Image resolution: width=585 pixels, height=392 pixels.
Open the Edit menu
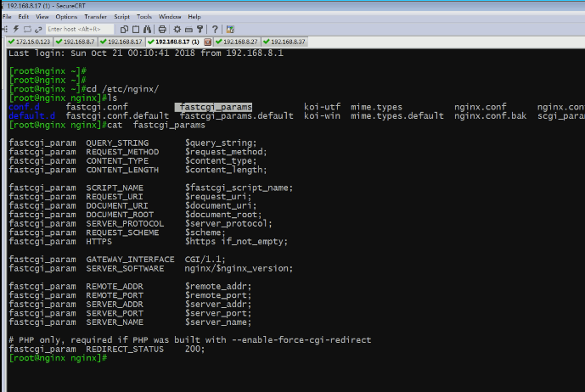[24, 17]
